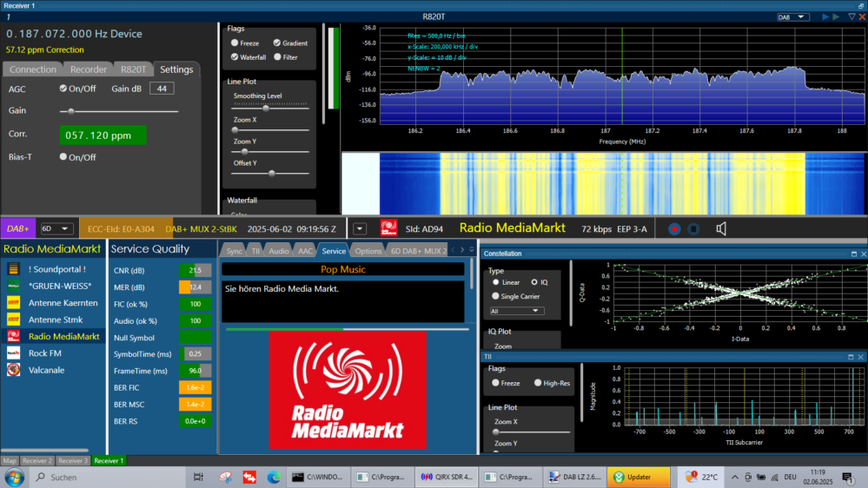Image resolution: width=868 pixels, height=488 pixels.
Task: Click the ! Soundportal ! station icon
Action: 13,269
